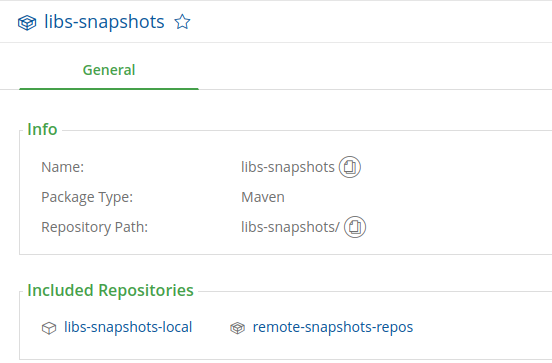Screen dimensions: 552x363
Task: Click the libs-snapshots page title
Action: 104,22
